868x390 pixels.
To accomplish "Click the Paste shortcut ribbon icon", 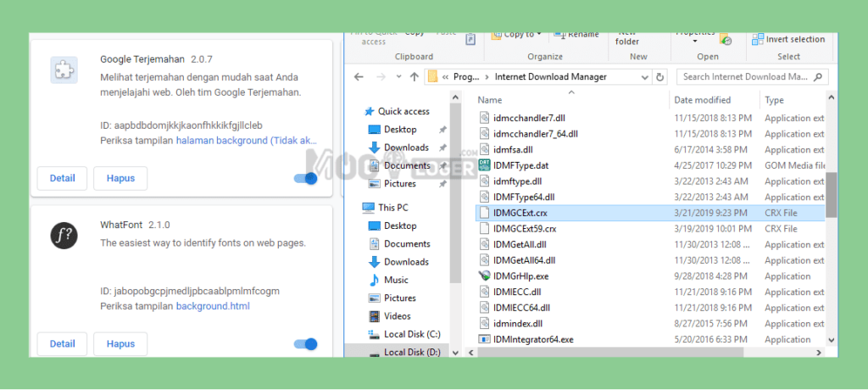I will point(470,39).
